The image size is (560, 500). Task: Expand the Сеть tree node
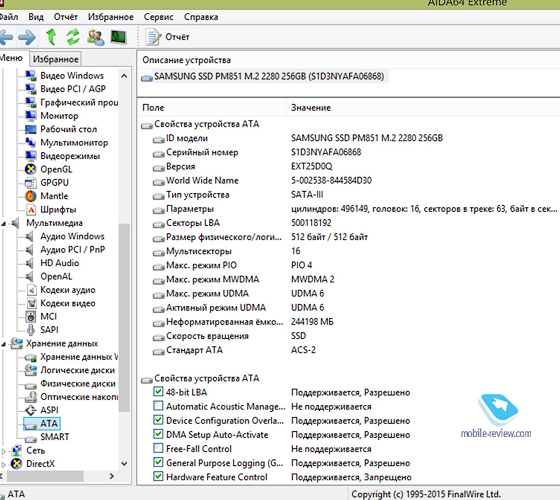pyautogui.click(x=4, y=451)
